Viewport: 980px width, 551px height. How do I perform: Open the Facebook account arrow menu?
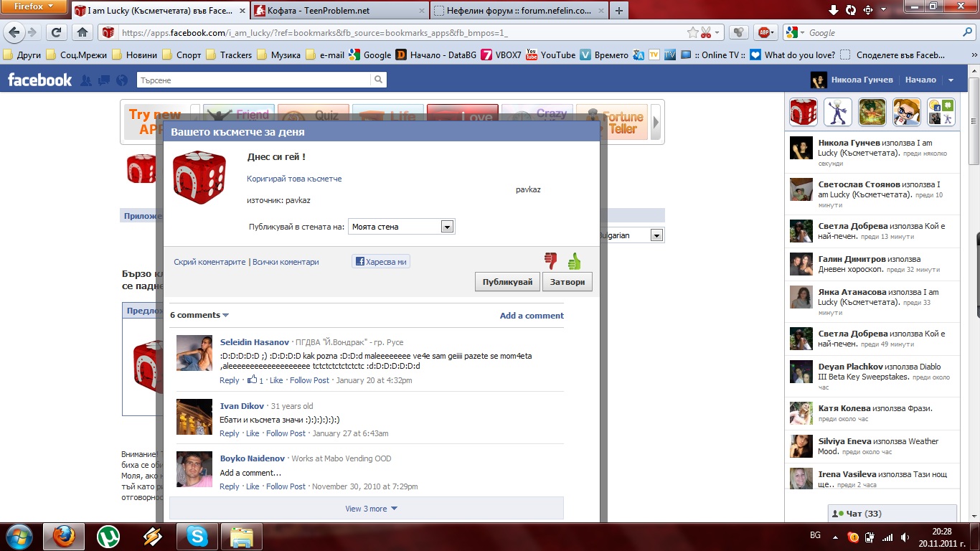click(x=951, y=80)
